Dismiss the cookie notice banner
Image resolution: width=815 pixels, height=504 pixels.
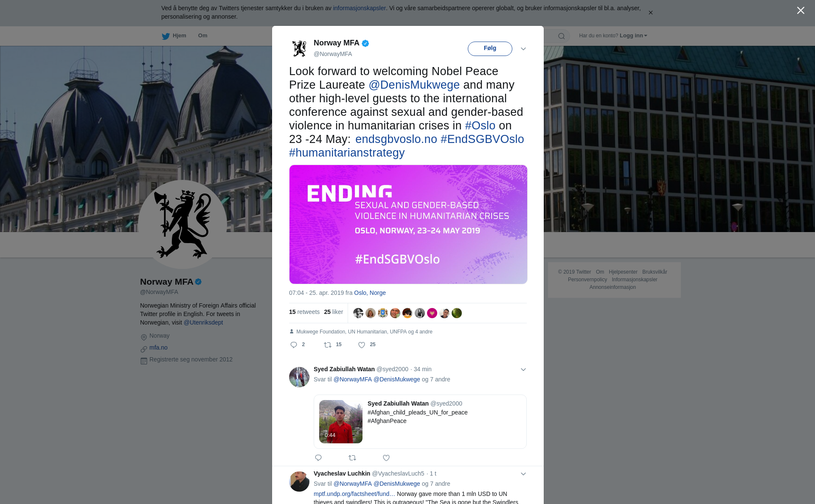651,13
